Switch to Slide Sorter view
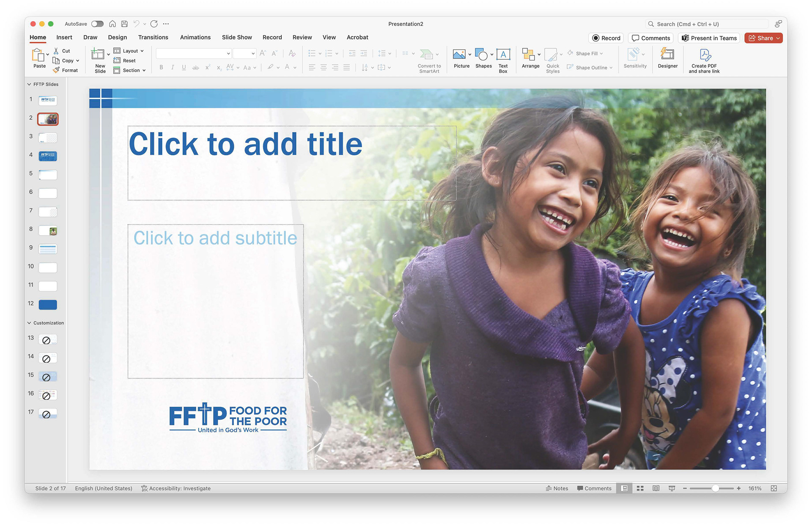Screen dimensions: 812x526 click(x=640, y=488)
